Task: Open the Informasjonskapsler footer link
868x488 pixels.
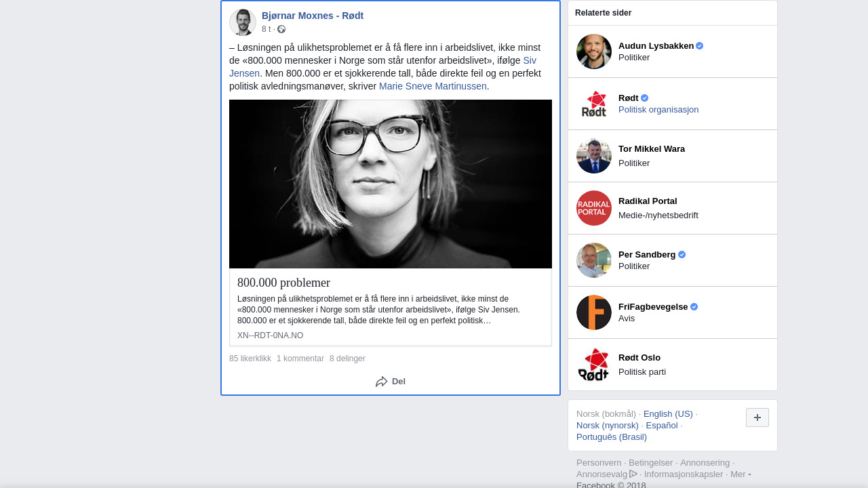Action: pyautogui.click(x=684, y=474)
